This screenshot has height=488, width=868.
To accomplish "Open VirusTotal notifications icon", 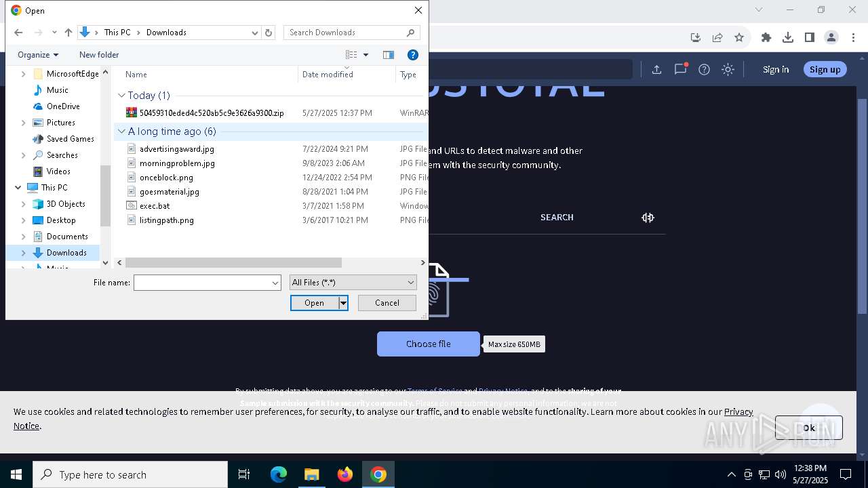I will pos(680,69).
